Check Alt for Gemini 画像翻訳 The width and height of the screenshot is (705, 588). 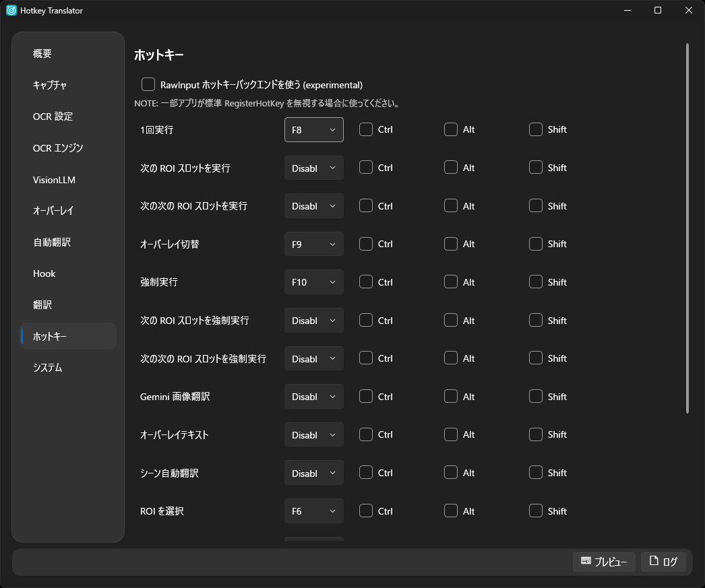coord(450,397)
